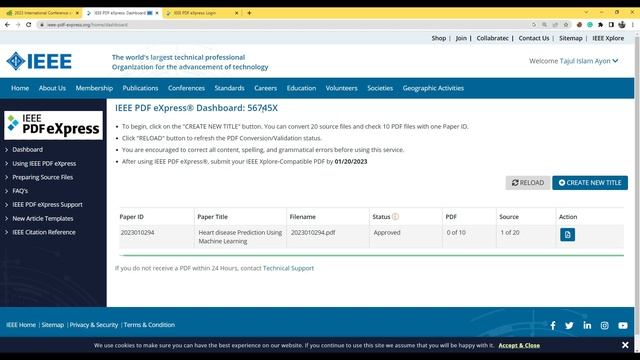The width and height of the screenshot is (640, 360).
Task: Open New Article Templates in sidebar
Action: pos(43,218)
